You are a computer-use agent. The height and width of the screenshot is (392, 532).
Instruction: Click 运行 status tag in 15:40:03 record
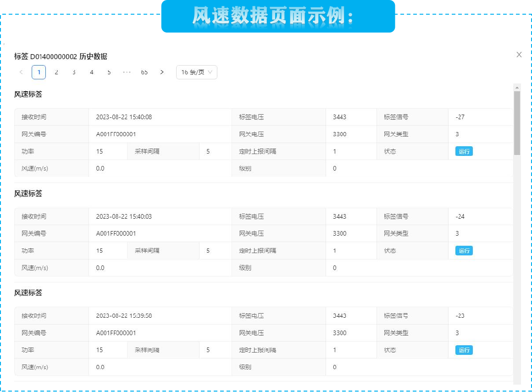coord(464,251)
